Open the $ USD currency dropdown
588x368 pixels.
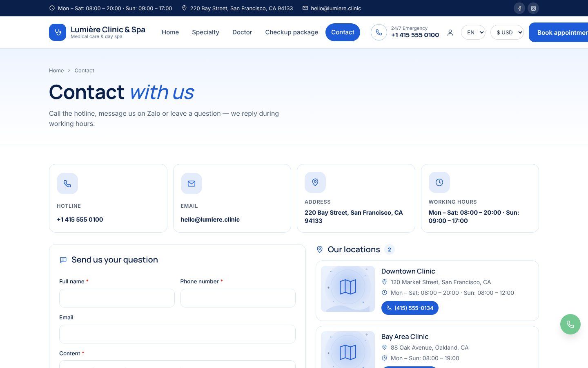[507, 32]
